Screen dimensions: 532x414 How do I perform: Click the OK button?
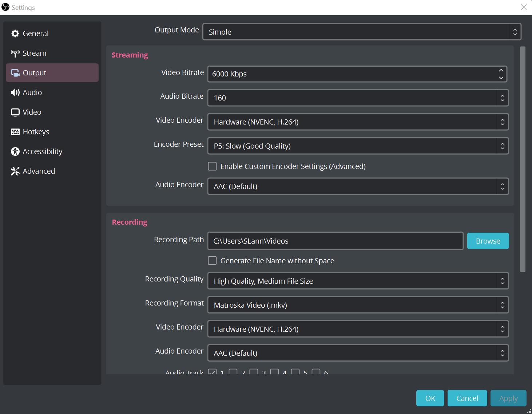pyautogui.click(x=430, y=398)
